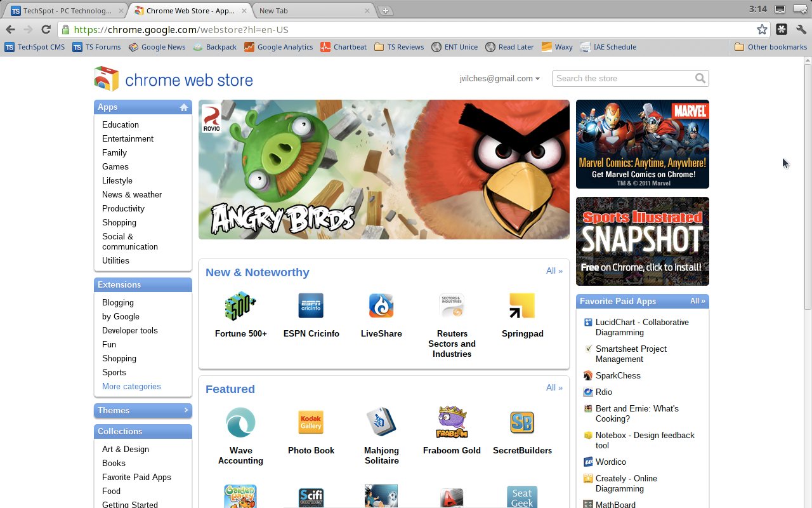Open the Google Analytics bookmark
Viewport: 812px width, 508px height.
[278, 47]
